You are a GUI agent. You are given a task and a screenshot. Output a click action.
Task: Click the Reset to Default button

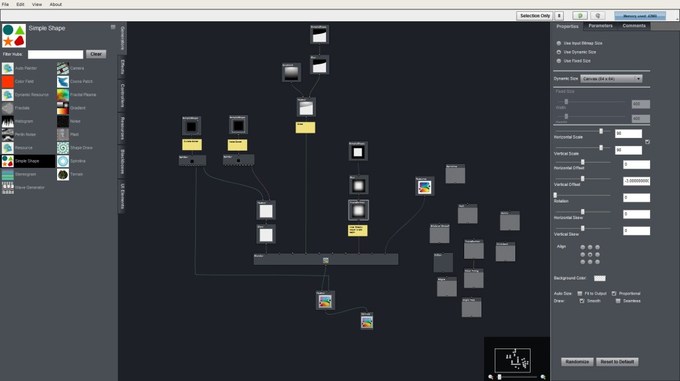[x=617, y=361]
